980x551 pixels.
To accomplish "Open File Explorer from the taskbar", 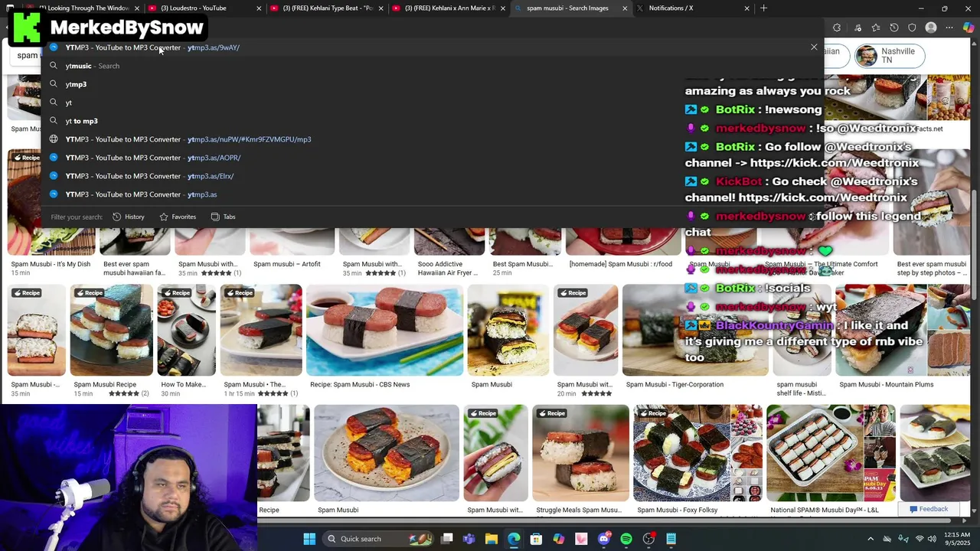I will (492, 539).
